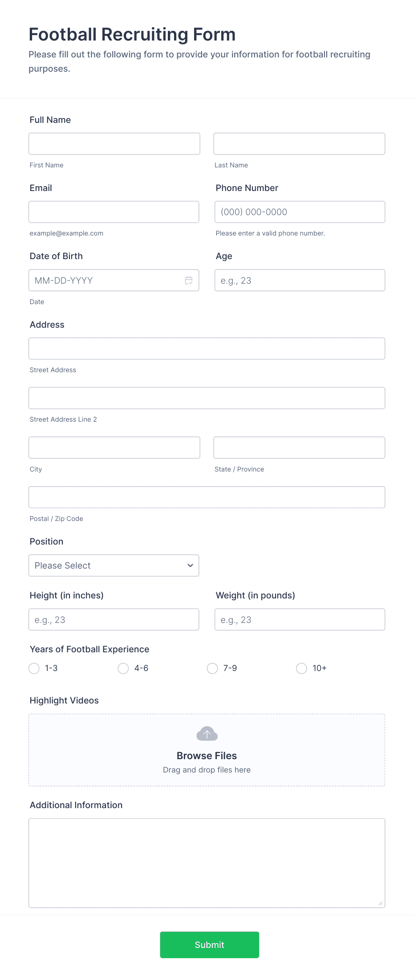Click the Email address field
This screenshot has height=980, width=414.
coord(114,211)
